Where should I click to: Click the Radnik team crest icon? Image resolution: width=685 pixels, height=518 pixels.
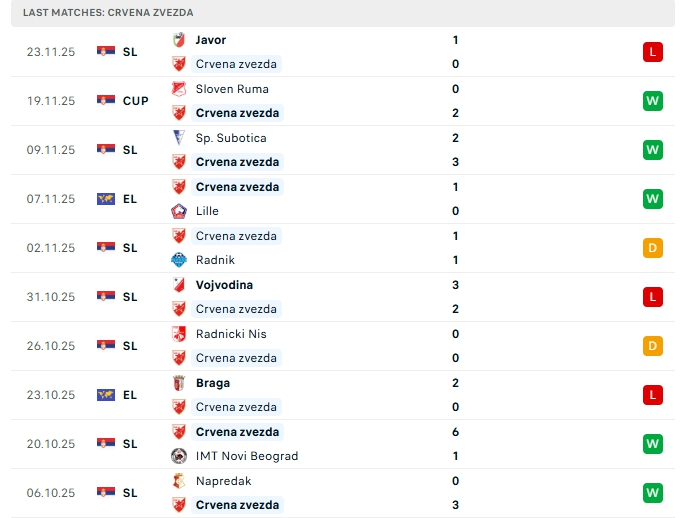tap(179, 260)
